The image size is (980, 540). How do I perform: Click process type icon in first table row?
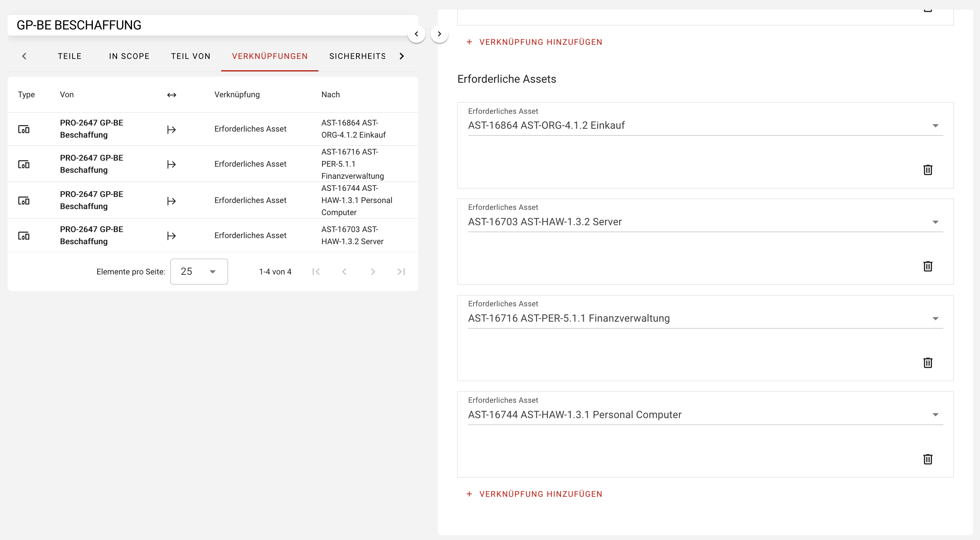tap(24, 129)
